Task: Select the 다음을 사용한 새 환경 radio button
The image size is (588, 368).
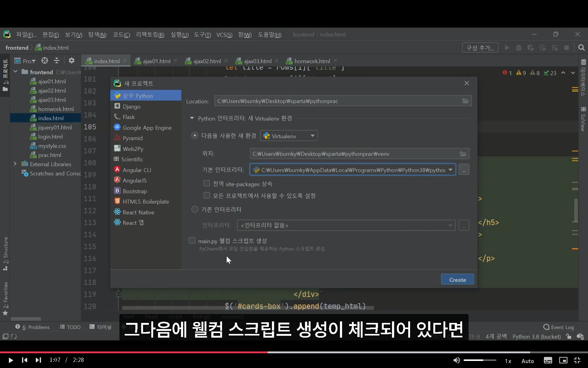Action: pos(195,135)
